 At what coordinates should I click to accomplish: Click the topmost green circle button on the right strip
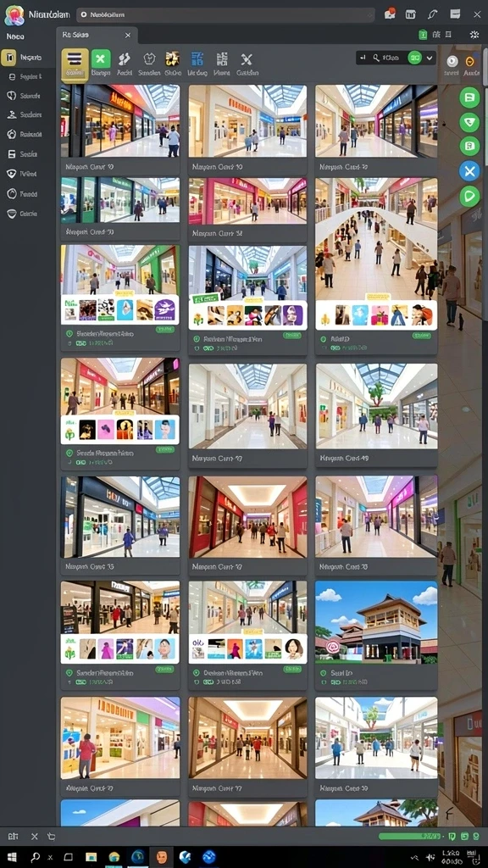[x=469, y=97]
